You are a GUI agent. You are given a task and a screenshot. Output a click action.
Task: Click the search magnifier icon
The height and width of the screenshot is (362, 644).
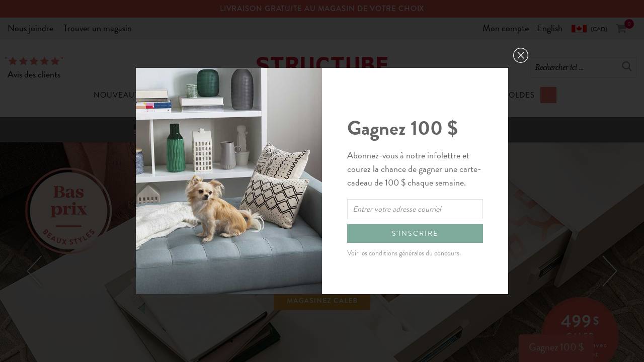tap(626, 66)
